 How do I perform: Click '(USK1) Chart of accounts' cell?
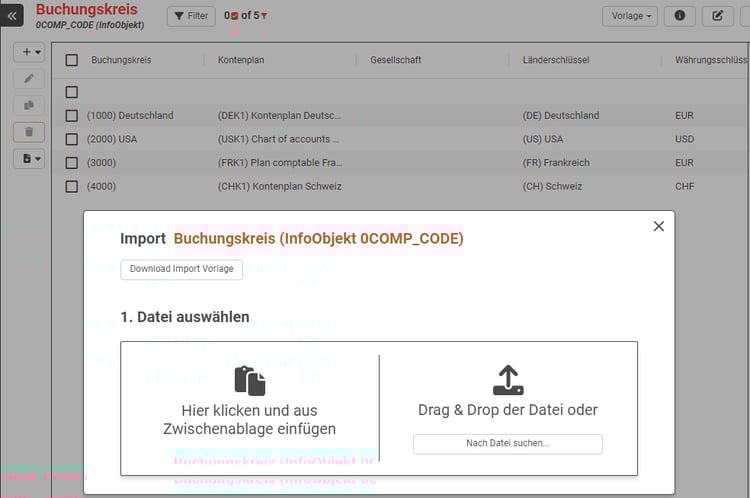point(278,139)
